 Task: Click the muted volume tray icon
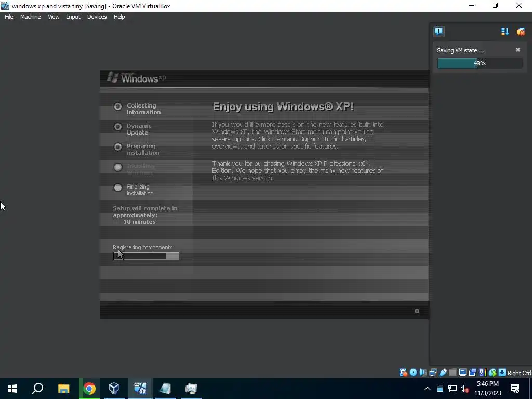(465, 389)
